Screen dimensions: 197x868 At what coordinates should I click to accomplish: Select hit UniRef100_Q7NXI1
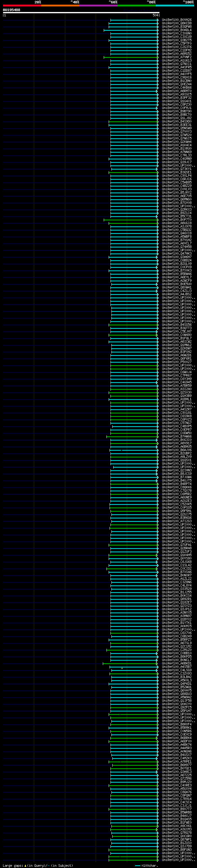pyautogui.click(x=176, y=64)
